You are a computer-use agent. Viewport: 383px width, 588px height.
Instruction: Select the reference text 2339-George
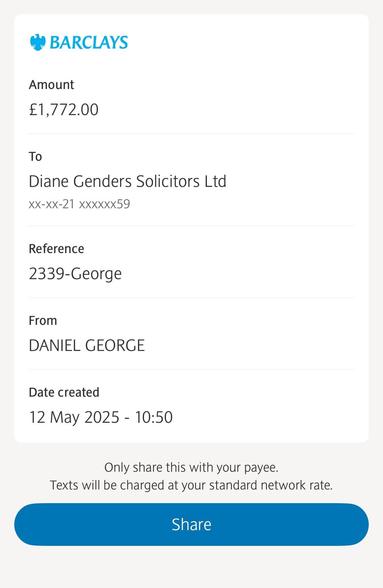tap(75, 274)
